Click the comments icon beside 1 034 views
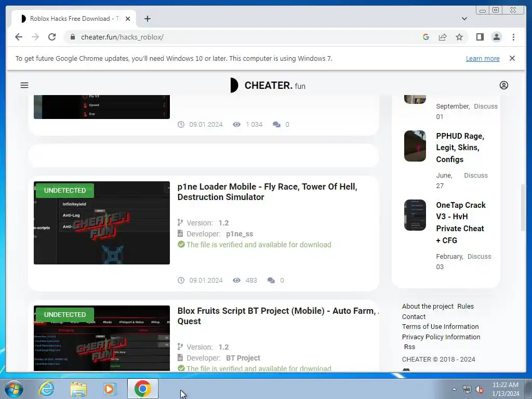532x399 pixels. tap(276, 125)
